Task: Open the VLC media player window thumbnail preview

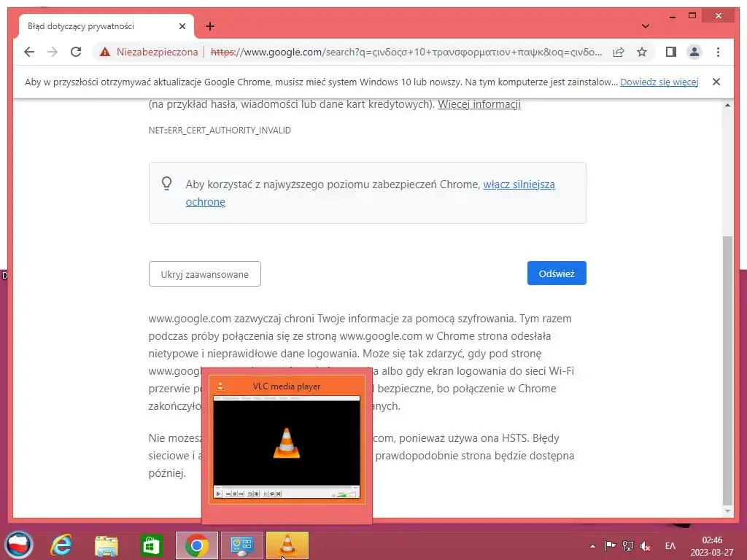Action: [287, 440]
